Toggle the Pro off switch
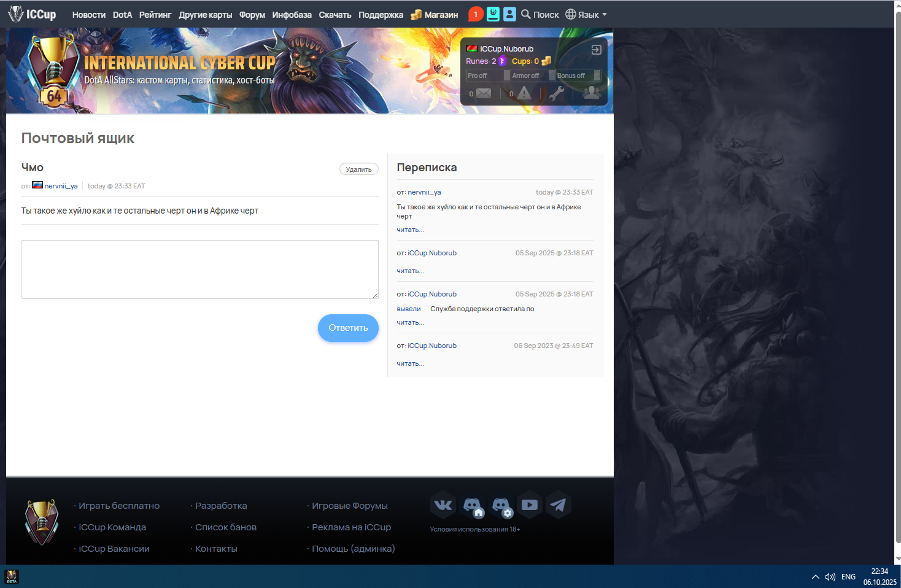The image size is (901, 588). [489, 75]
